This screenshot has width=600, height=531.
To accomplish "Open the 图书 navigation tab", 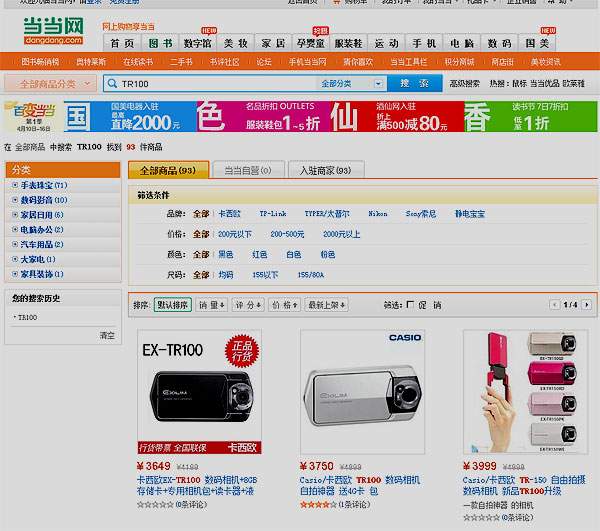I will pos(160,43).
